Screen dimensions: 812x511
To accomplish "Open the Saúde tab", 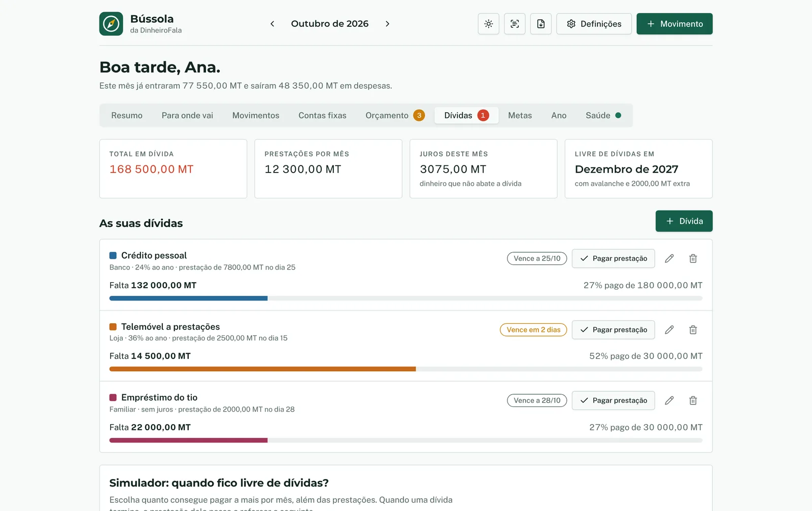I will 603,116.
